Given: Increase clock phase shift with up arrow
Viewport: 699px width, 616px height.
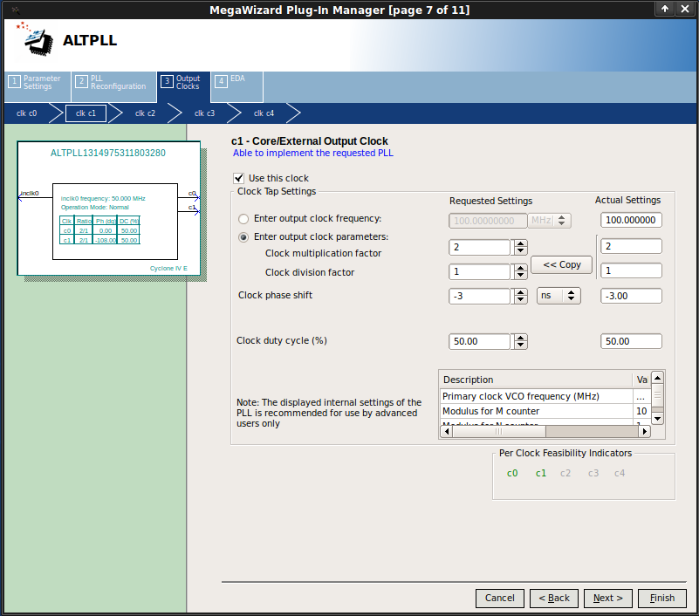Looking at the screenshot, I should pyautogui.click(x=520, y=292).
